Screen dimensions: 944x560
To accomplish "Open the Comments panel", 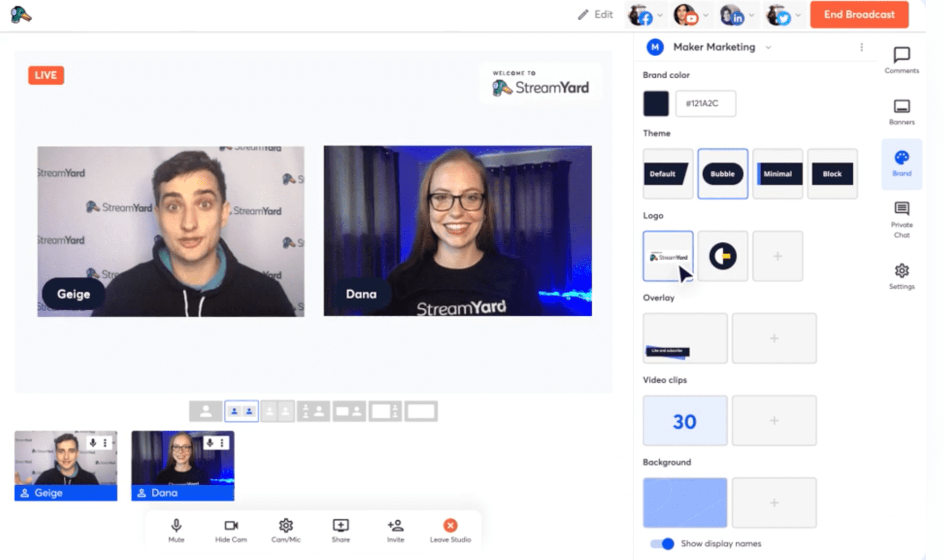I will click(901, 60).
